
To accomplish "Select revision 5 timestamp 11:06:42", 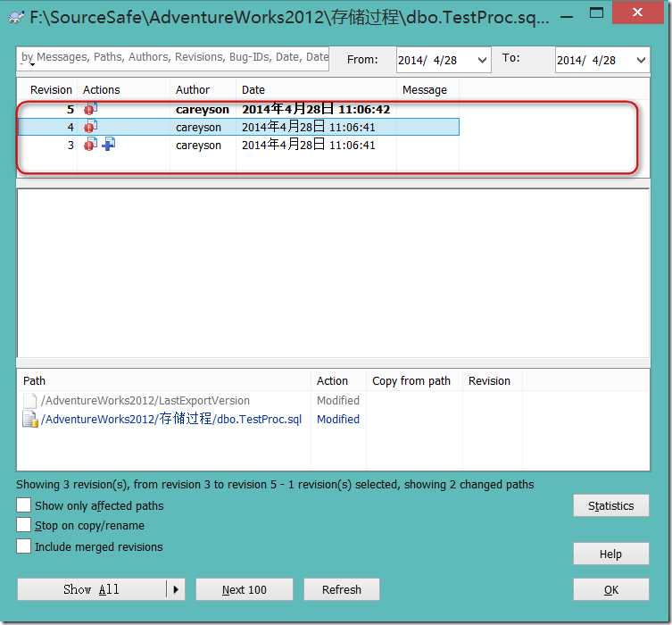I will [364, 109].
